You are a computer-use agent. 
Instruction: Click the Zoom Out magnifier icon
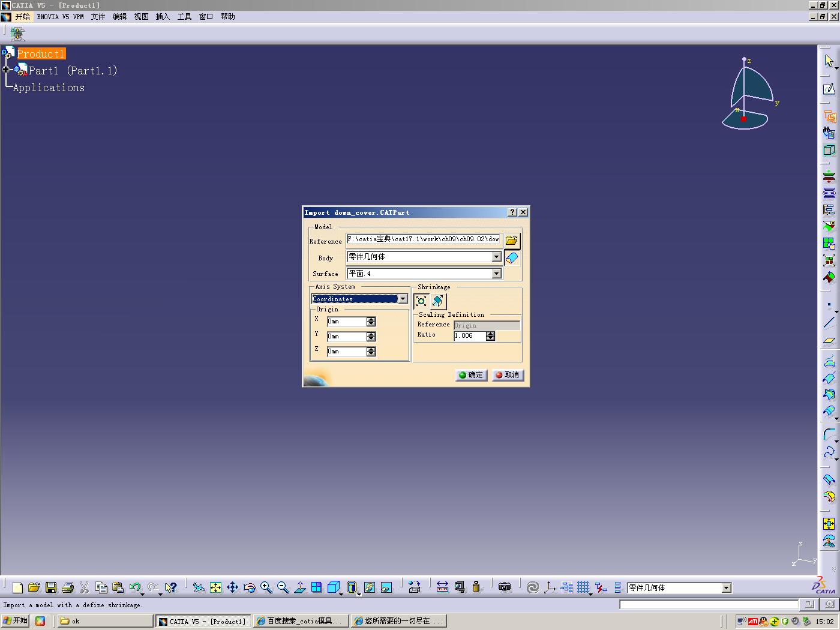[x=283, y=587]
